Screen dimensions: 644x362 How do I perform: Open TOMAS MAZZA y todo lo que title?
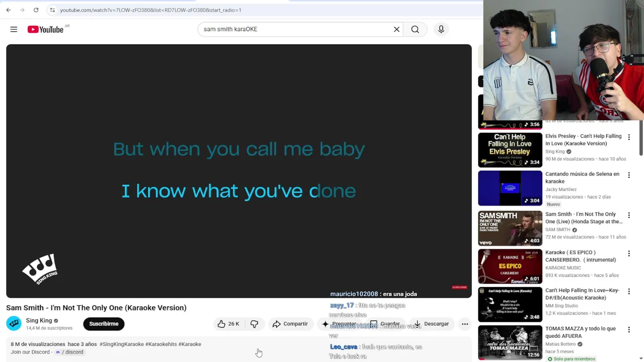coord(581,332)
